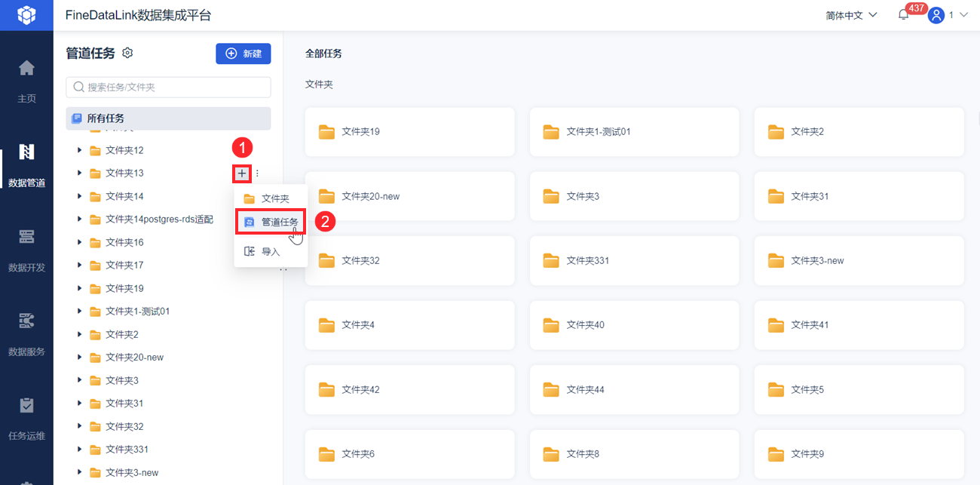Image resolution: width=980 pixels, height=485 pixels.
Task: Click the 全部任务 heading text
Action: [x=323, y=54]
